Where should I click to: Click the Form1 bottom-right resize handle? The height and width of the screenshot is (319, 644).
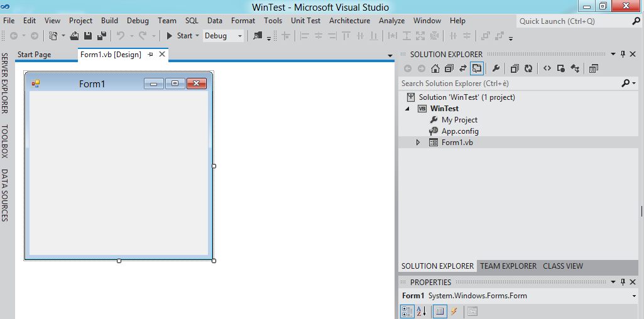tap(214, 261)
